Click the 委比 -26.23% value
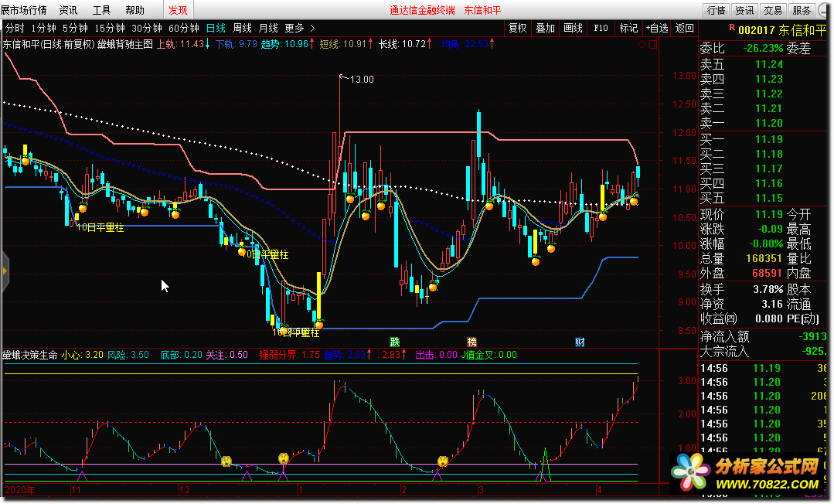 [x=763, y=49]
